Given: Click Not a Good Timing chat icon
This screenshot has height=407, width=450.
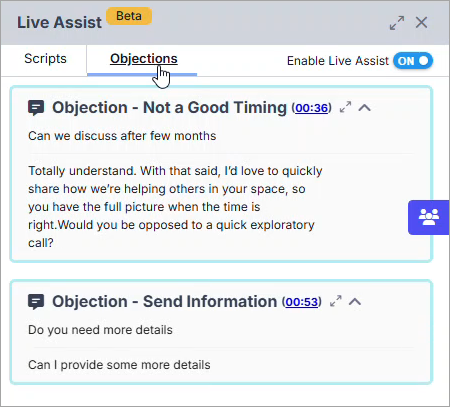Looking at the screenshot, I should coord(36,108).
